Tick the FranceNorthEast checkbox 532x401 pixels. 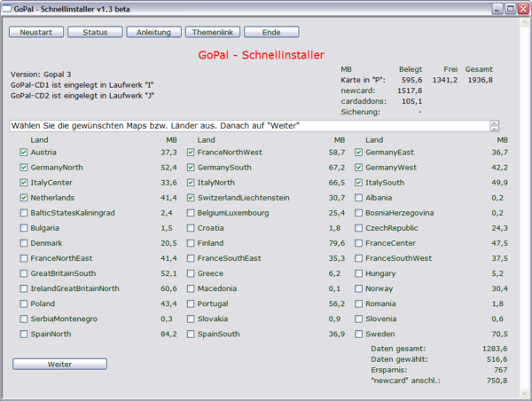pos(23,258)
